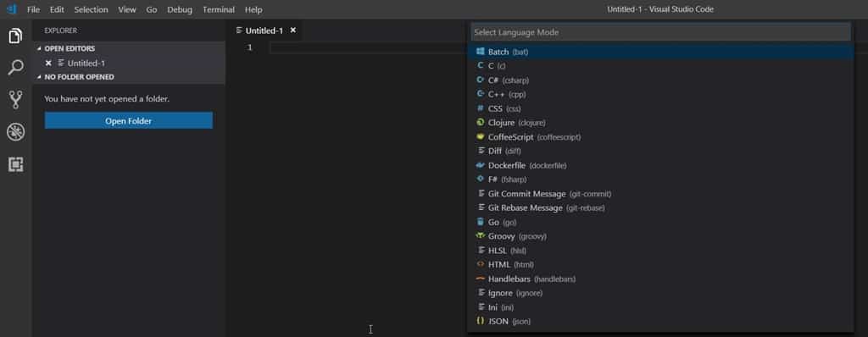
Task: Open the View menu
Action: point(127,9)
